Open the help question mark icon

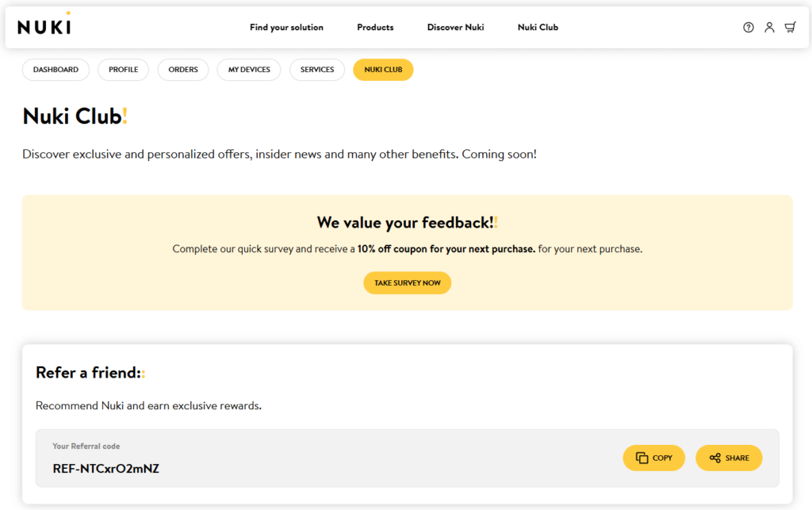click(749, 28)
